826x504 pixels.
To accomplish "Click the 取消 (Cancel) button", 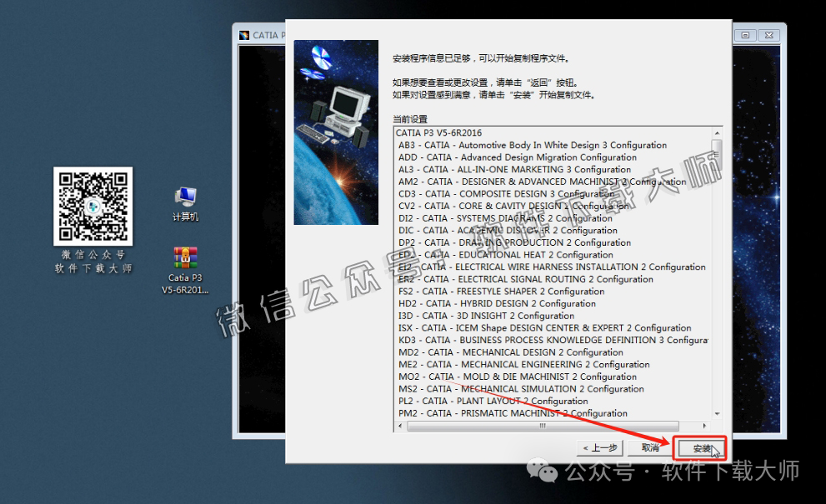I will (650, 448).
